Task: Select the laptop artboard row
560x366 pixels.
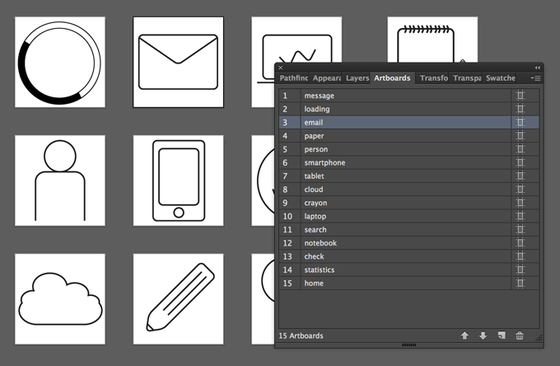Action: (x=409, y=216)
